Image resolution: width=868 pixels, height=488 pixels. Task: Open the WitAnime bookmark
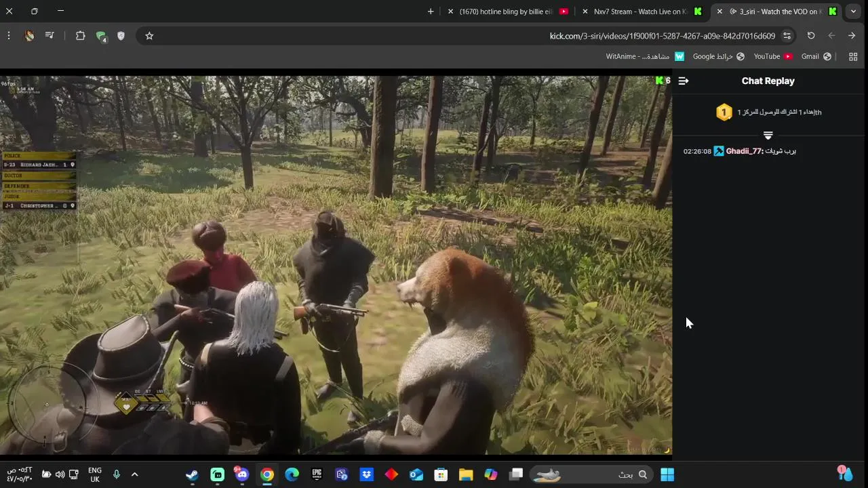[645, 57]
